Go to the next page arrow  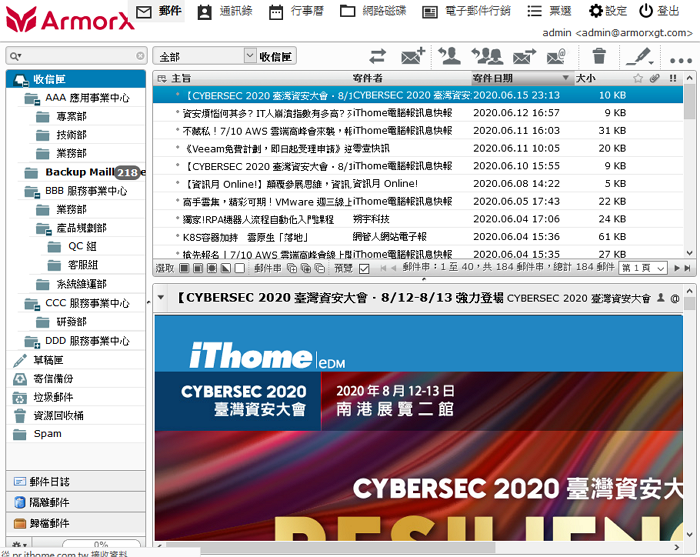click(677, 268)
